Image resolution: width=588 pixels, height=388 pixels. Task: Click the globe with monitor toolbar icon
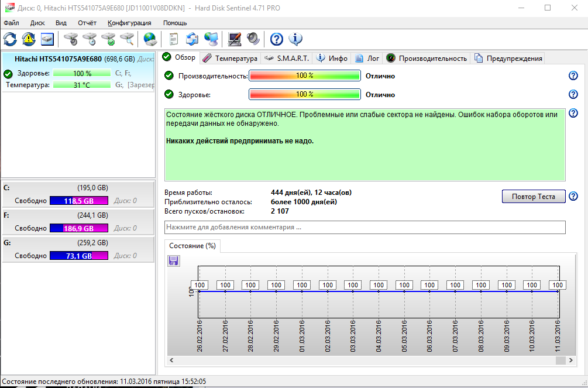211,39
